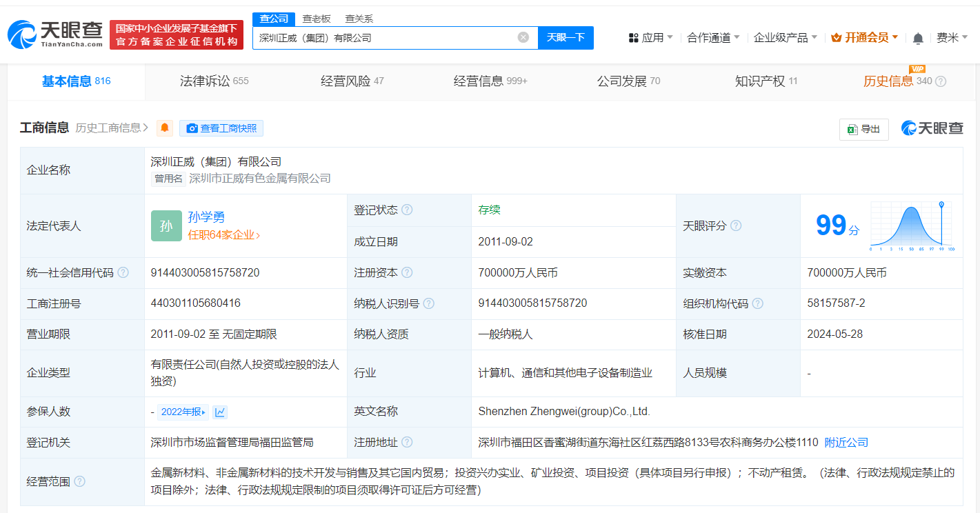Click the apps grid icon next to 应用
This screenshot has width=980, height=513.
[633, 37]
